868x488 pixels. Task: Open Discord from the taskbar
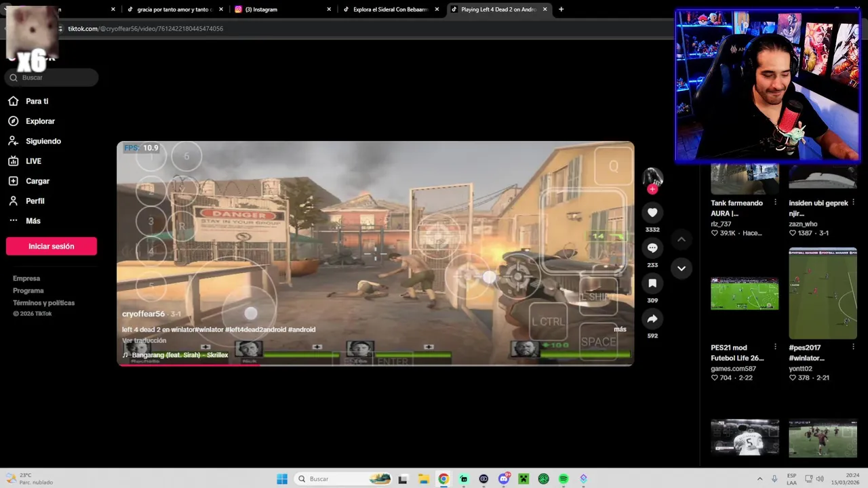(503, 479)
